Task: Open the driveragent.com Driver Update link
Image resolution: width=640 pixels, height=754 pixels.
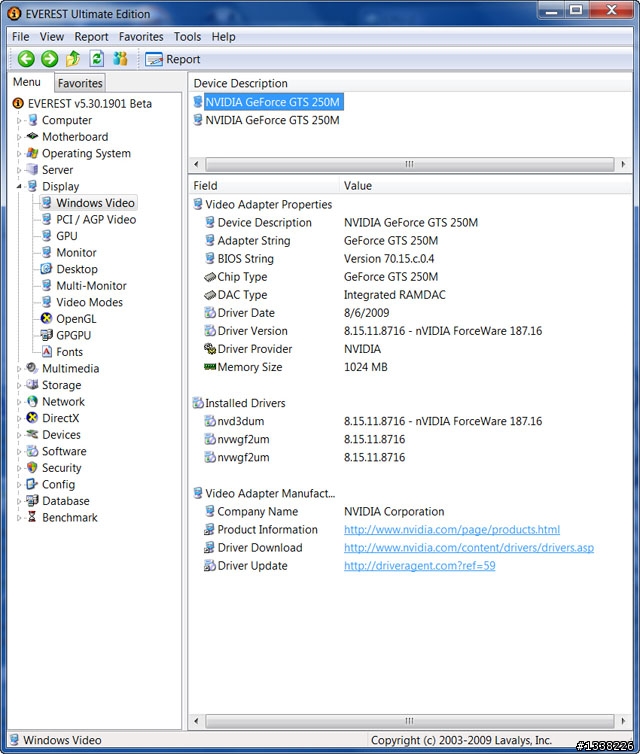Action: click(419, 566)
